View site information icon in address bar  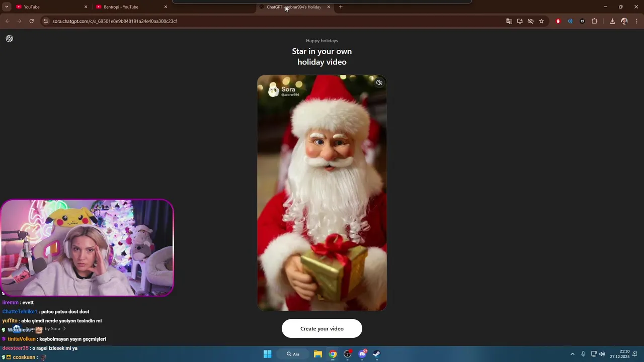pos(46,21)
